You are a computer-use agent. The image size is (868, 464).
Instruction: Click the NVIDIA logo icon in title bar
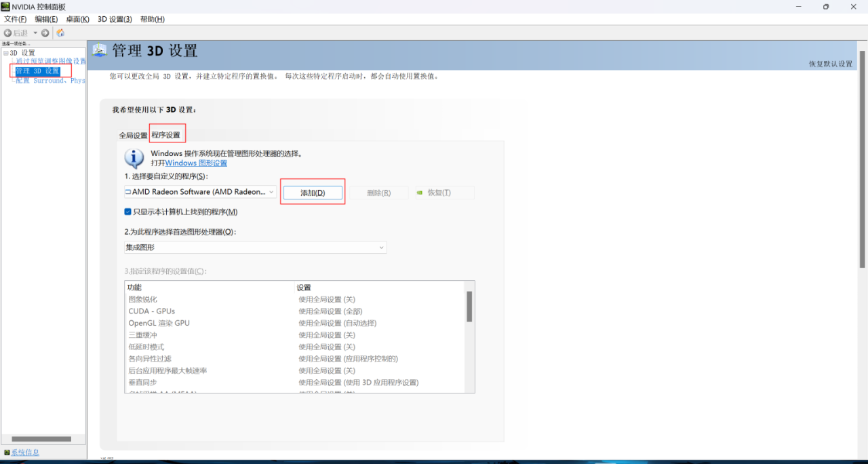coord(7,7)
